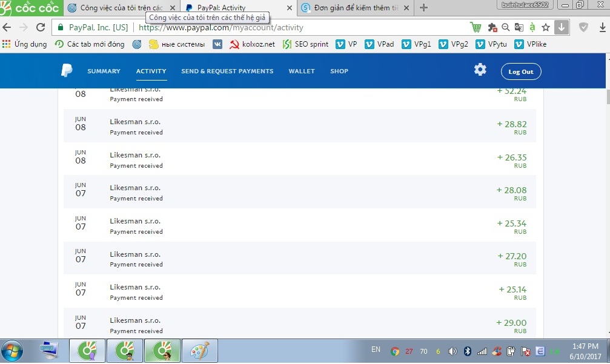Click the EN language indicator

pos(376,349)
